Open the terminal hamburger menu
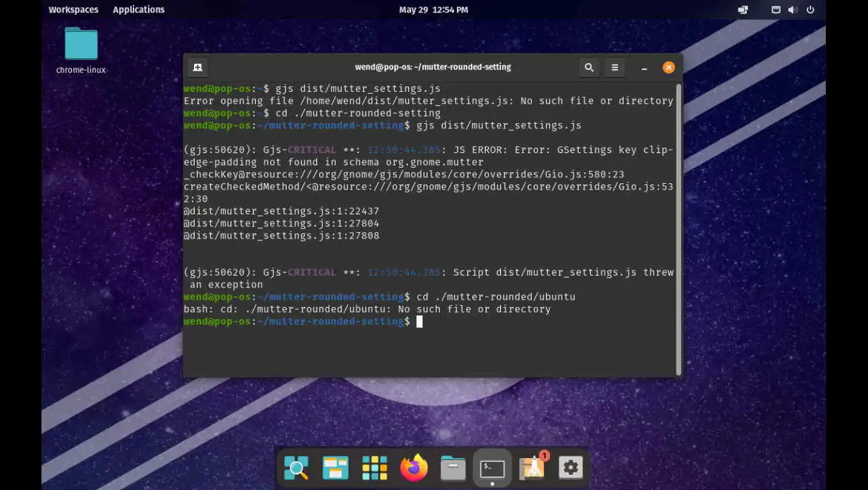 (x=615, y=67)
